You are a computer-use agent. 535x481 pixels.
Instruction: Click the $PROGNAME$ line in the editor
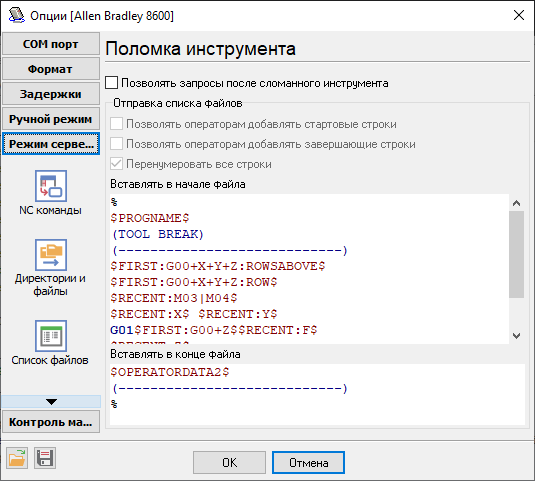150,218
